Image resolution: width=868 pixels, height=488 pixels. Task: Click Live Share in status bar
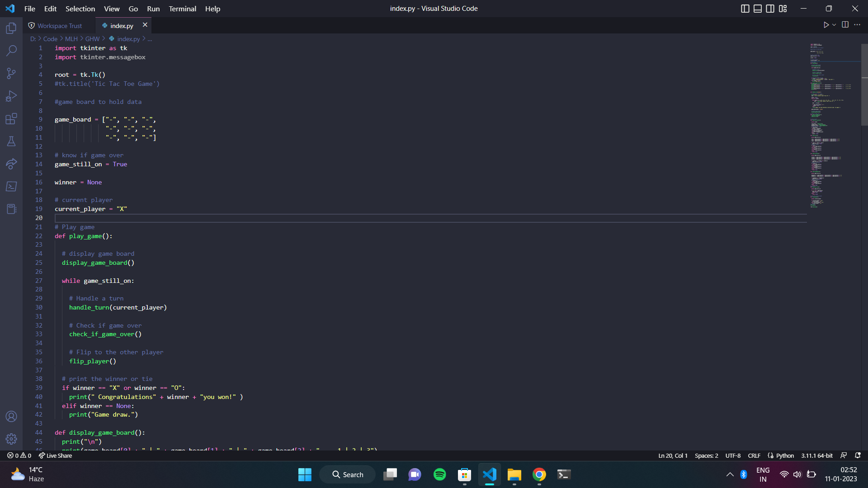click(55, 455)
